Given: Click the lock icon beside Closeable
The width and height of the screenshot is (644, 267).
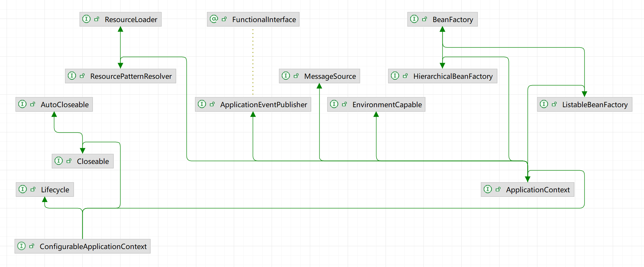Looking at the screenshot, I should (x=69, y=161).
